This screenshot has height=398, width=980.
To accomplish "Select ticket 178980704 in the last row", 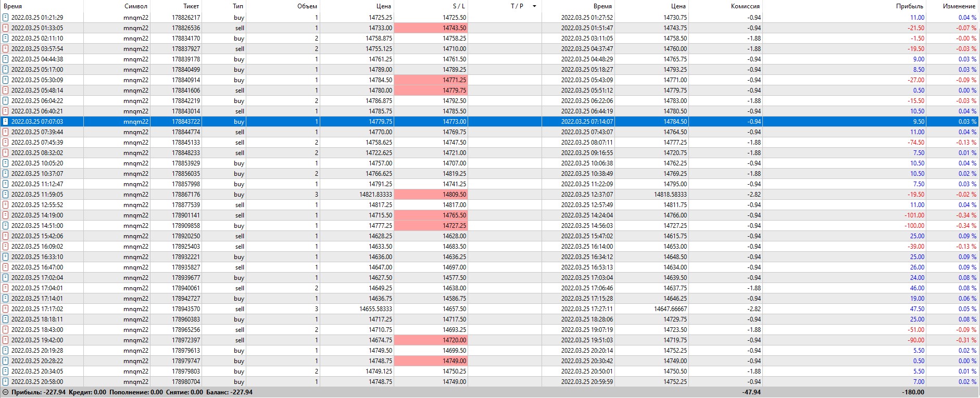I will click(x=186, y=382).
